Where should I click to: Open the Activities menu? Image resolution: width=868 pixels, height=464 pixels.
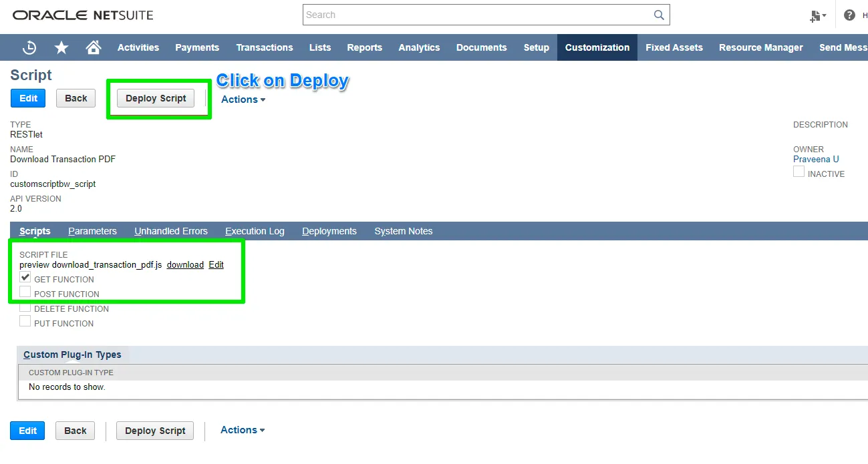tap(138, 47)
